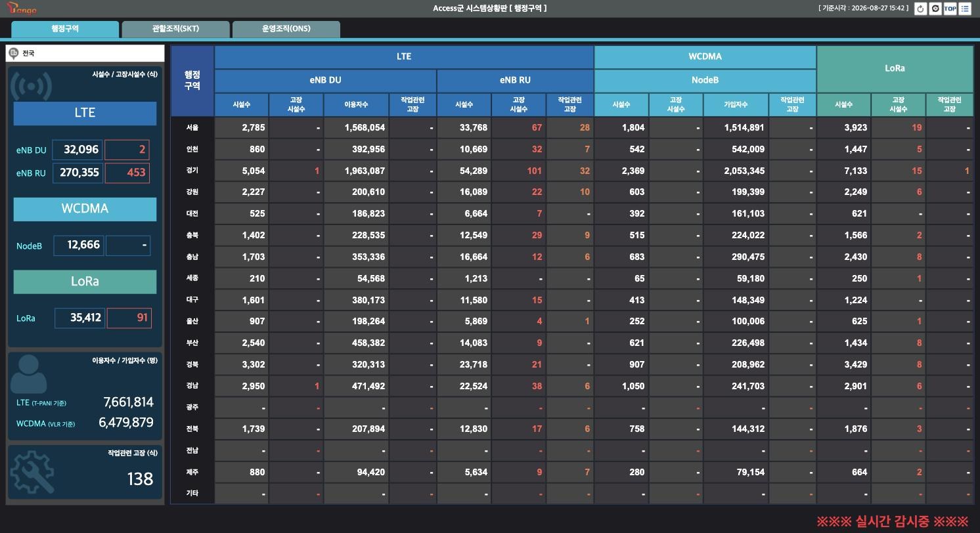980x533 pixels.
Task: Click the antenna signal icon in facilities panel
Action: 32,86
